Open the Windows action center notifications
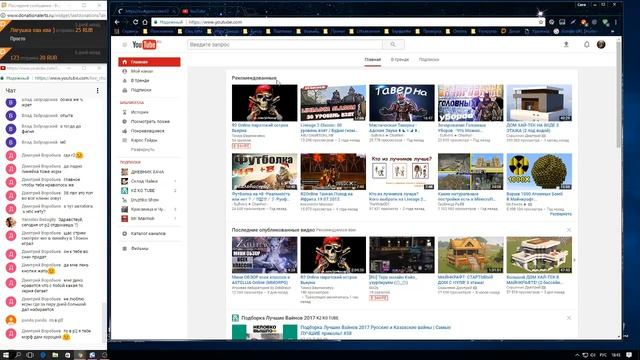640x360 pixels. pyautogui.click(x=629, y=355)
